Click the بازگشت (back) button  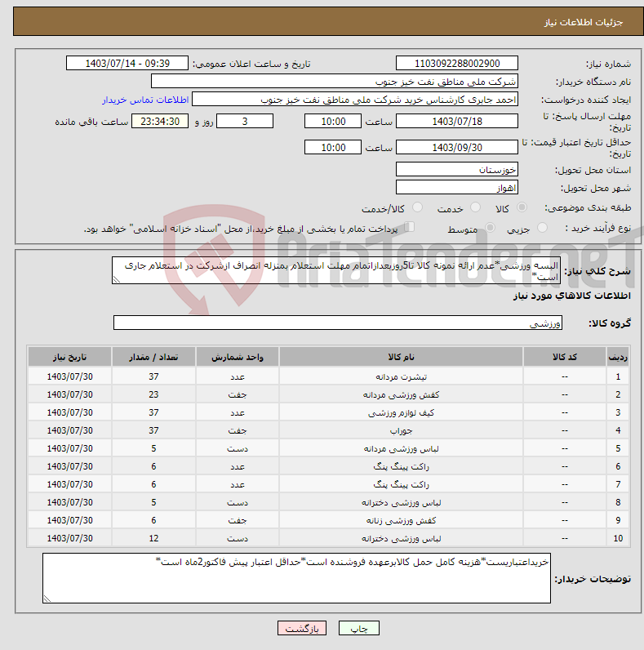tap(302, 628)
